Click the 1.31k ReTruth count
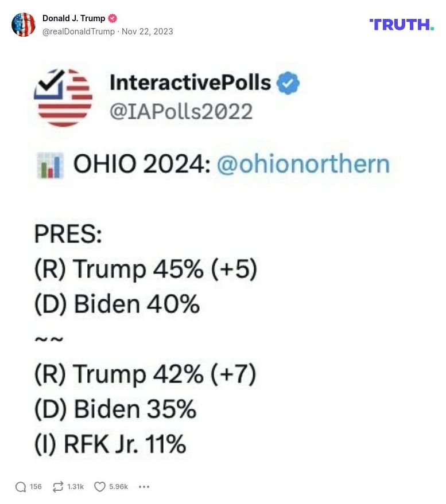This screenshot has height=504, width=446. pos(75,486)
